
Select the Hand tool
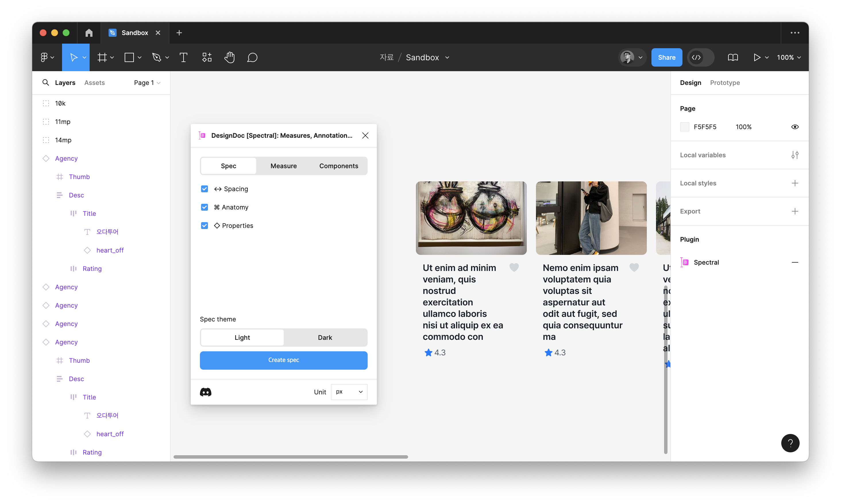229,57
